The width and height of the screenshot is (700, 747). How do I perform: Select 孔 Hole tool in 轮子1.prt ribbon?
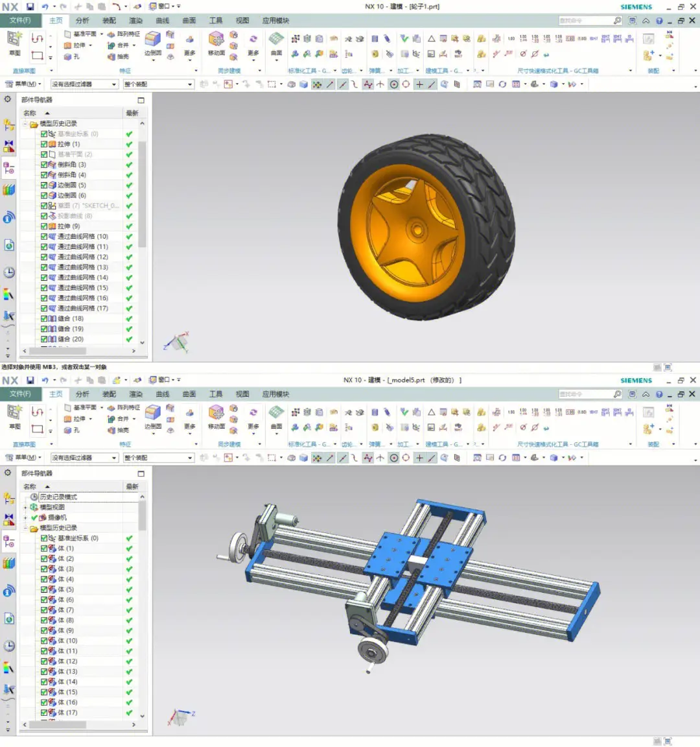pos(72,56)
